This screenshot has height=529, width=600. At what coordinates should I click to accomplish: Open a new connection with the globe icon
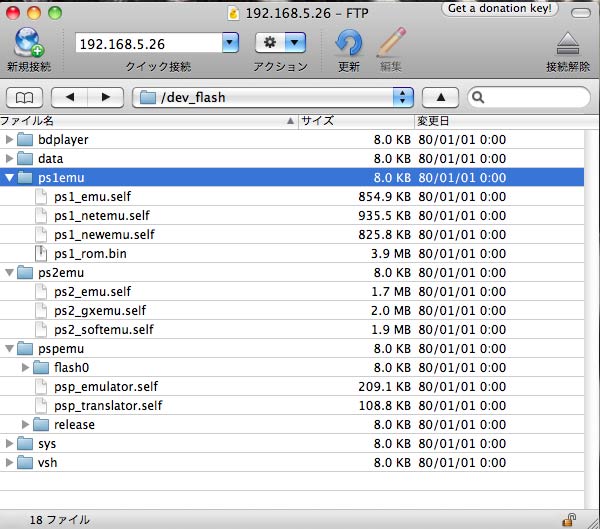tap(29, 42)
